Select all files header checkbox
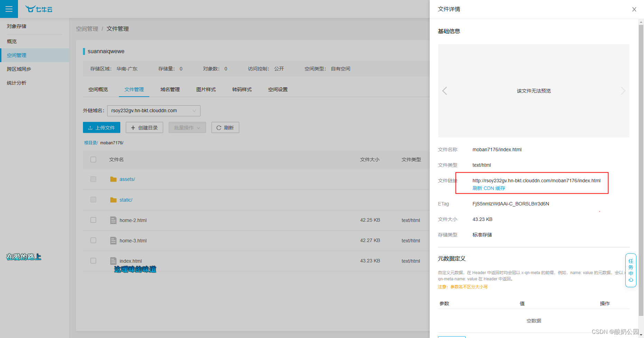 [x=93, y=160]
